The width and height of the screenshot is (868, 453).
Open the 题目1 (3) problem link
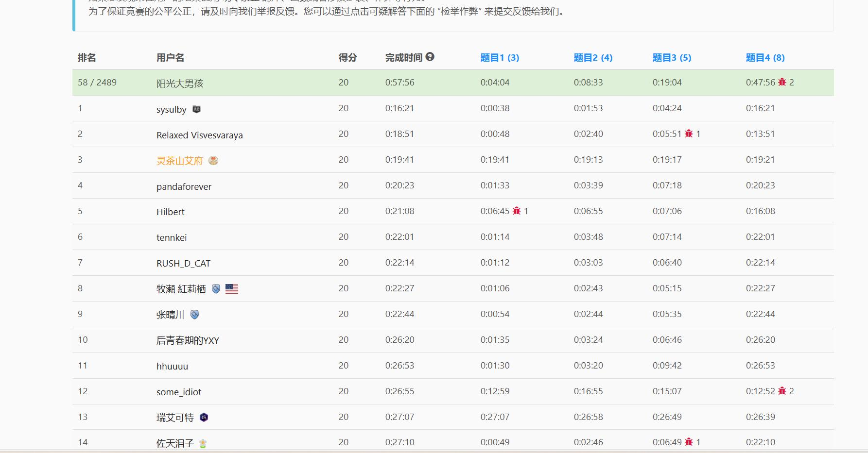[x=500, y=58]
